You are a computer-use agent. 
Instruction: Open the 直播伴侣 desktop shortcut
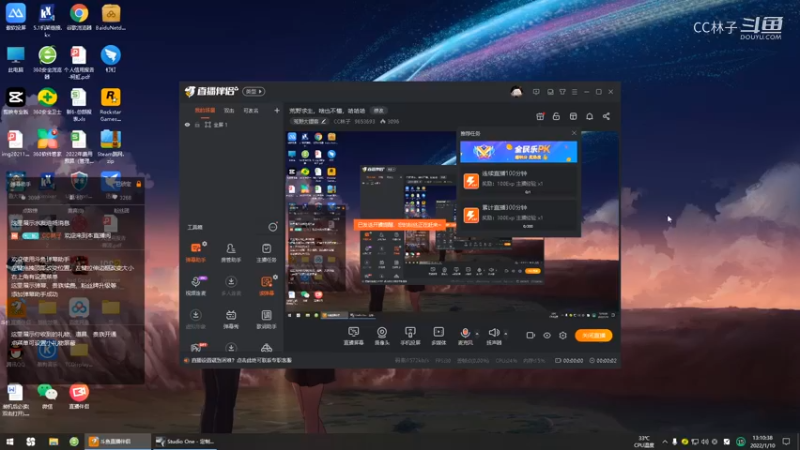point(79,397)
